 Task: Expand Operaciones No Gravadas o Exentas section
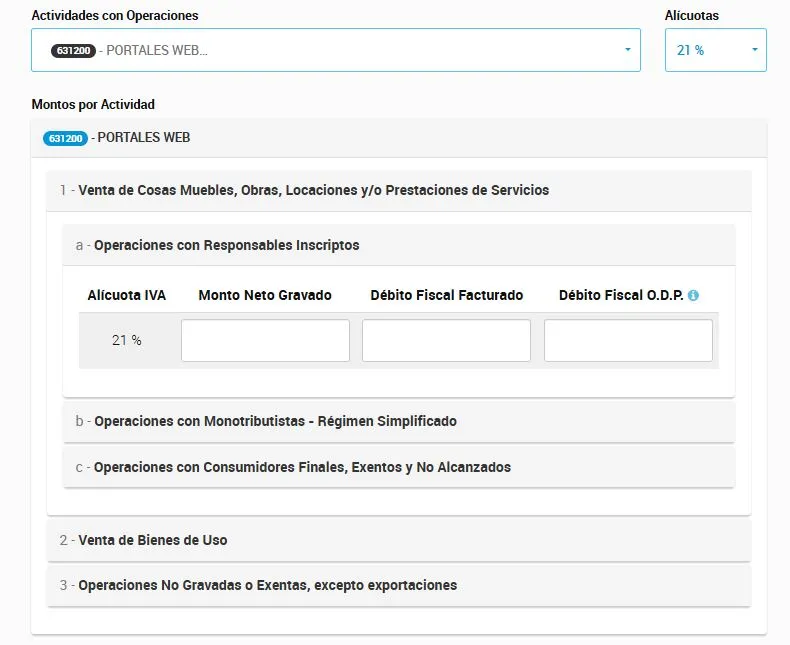coord(399,585)
